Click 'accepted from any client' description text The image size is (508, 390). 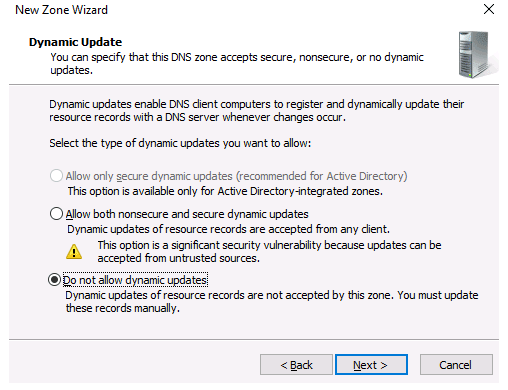pos(228,229)
